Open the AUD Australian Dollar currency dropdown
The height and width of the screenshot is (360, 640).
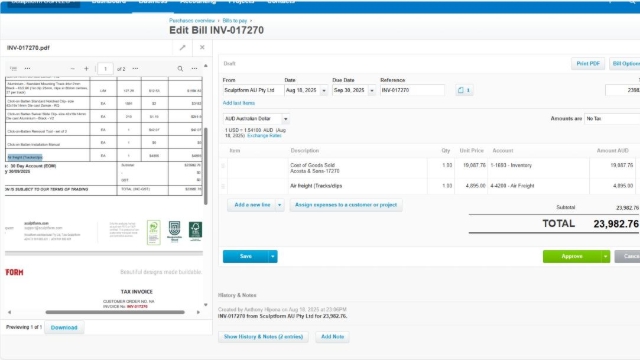point(286,119)
